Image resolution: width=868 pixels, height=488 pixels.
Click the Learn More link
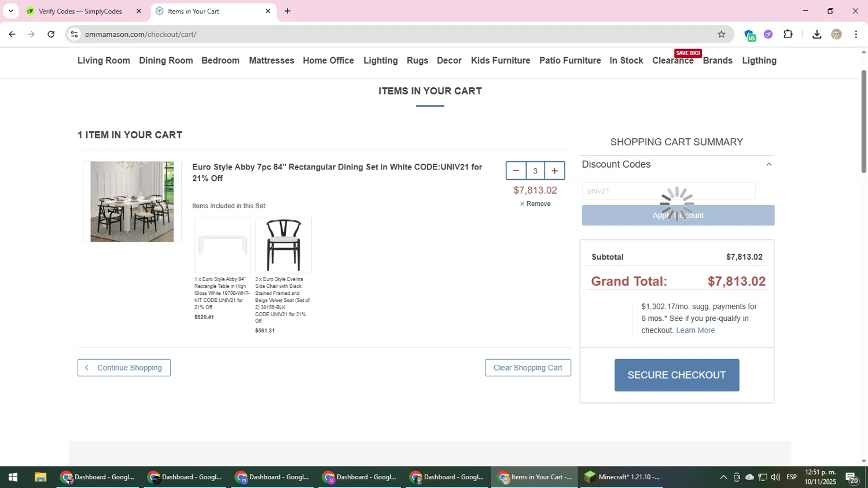[x=696, y=330]
